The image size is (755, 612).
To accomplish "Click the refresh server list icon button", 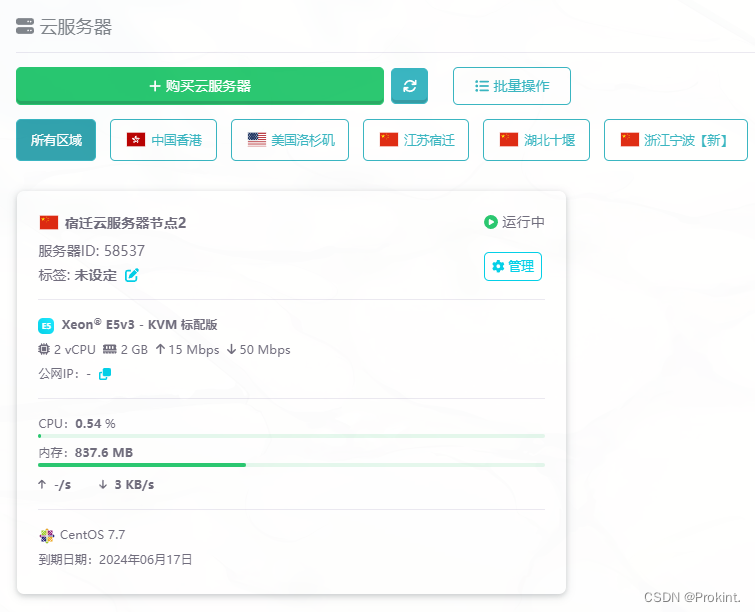I will [409, 86].
